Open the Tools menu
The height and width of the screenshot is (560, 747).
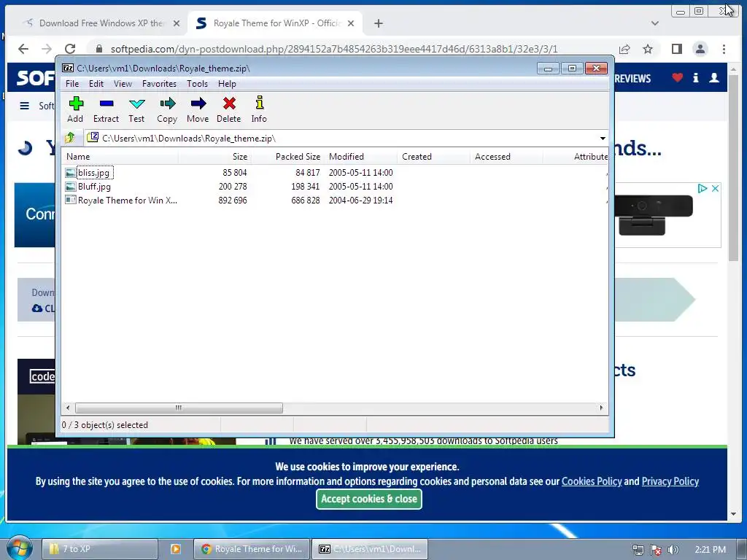tap(197, 84)
